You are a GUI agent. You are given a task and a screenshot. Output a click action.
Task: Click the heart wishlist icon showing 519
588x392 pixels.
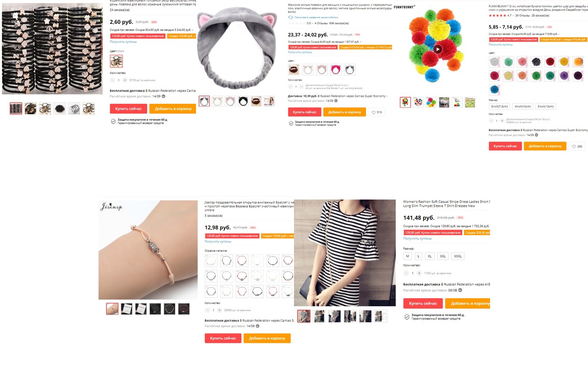377,112
